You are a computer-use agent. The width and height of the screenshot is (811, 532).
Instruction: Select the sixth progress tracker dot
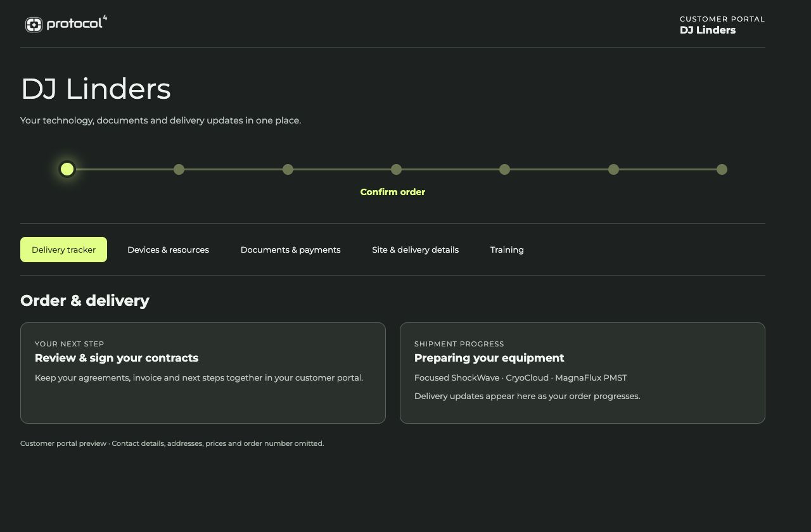coord(613,169)
